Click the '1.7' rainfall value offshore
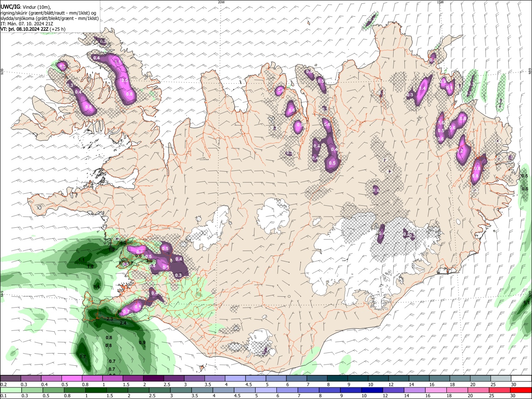This screenshot has height=399, width=532. pos(83,357)
